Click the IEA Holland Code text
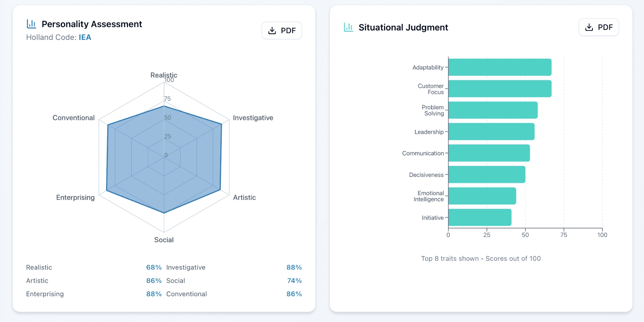644x322 pixels. 85,37
